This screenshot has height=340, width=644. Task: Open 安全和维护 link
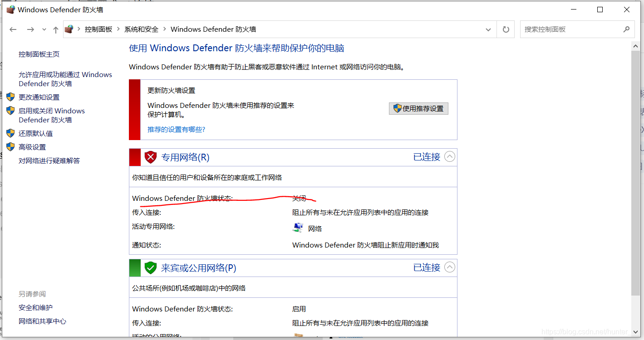36,307
